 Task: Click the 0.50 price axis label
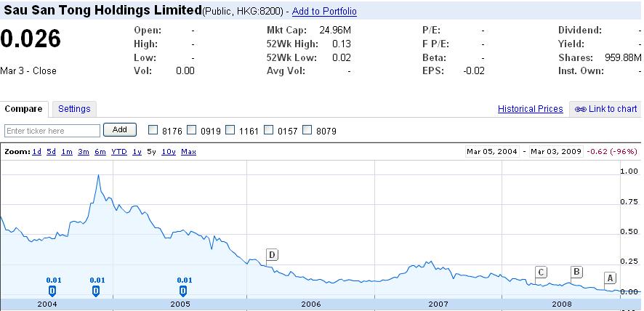pos(629,231)
